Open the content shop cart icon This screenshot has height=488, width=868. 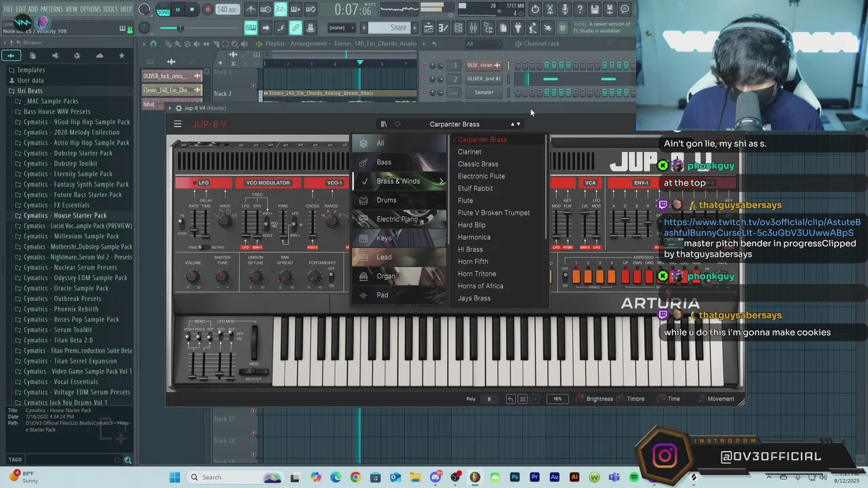point(561,28)
